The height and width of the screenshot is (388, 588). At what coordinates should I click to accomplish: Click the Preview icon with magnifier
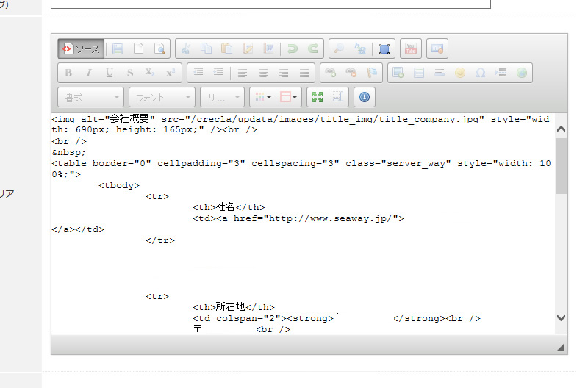[159, 49]
